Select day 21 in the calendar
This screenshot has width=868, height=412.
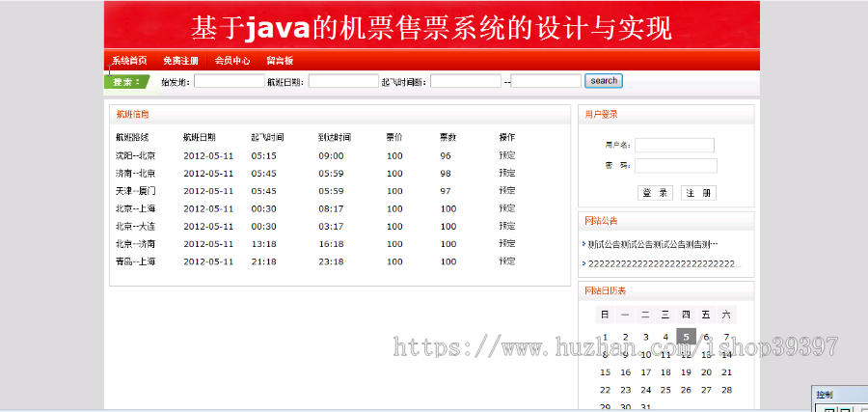coord(726,372)
